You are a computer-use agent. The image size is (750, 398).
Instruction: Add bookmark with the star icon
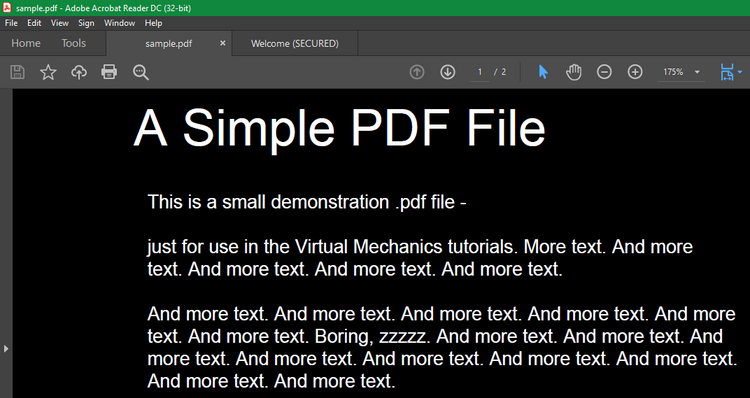tap(48, 72)
